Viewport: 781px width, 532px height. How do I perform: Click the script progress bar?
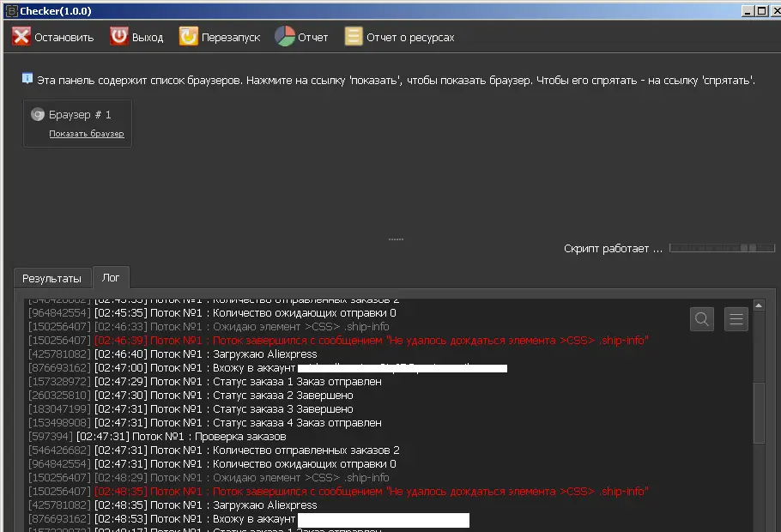(723, 248)
